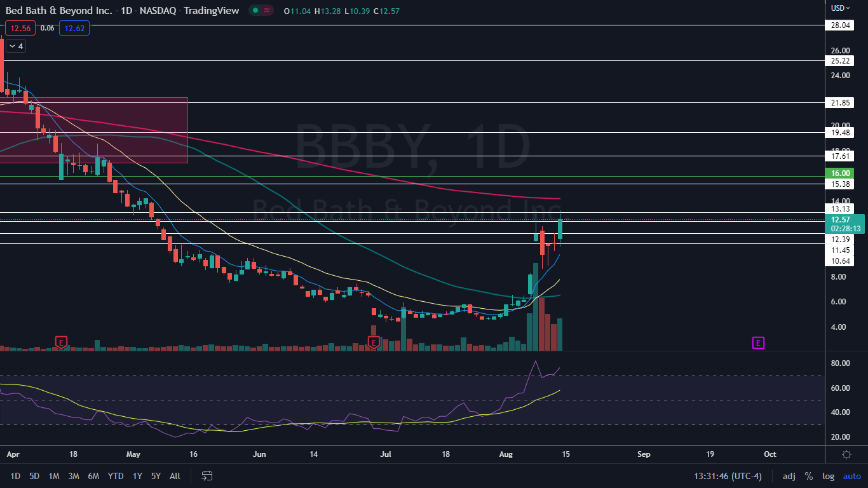Toggle log scale mode
The height and width of the screenshot is (488, 868).
pos(828,476)
